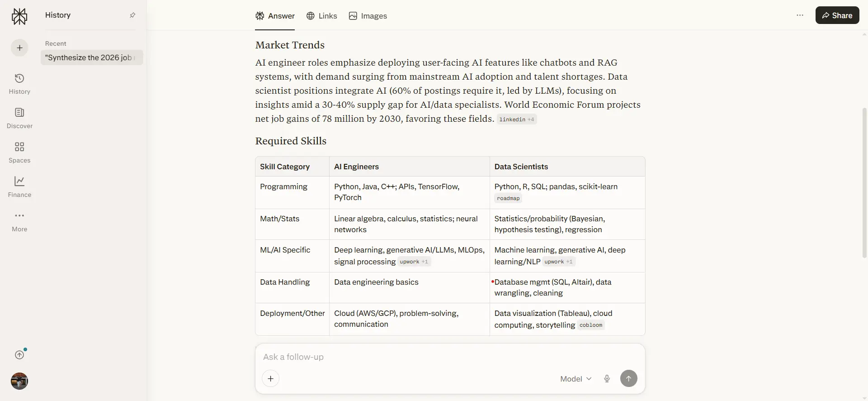Open the upgrade arrow icon above the avatar
868x401 pixels.
(x=19, y=354)
